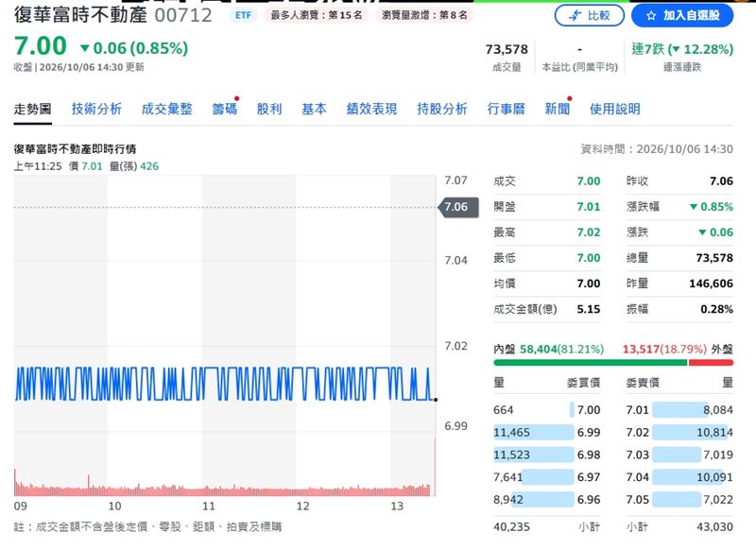This screenshot has height=549, width=756.
Task: Click the 成交量 73,578 header figure
Action: pos(507,49)
